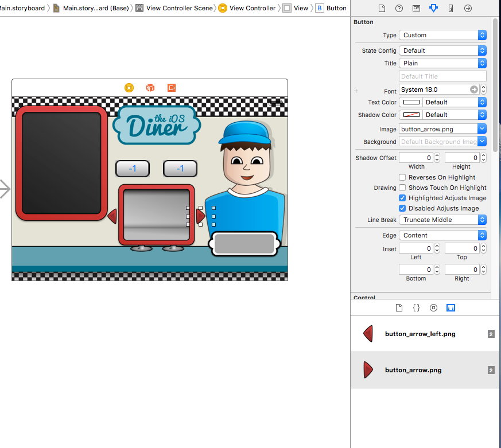The width and height of the screenshot is (501, 448).
Task: Click the First Responder cube icon
Action: point(150,88)
